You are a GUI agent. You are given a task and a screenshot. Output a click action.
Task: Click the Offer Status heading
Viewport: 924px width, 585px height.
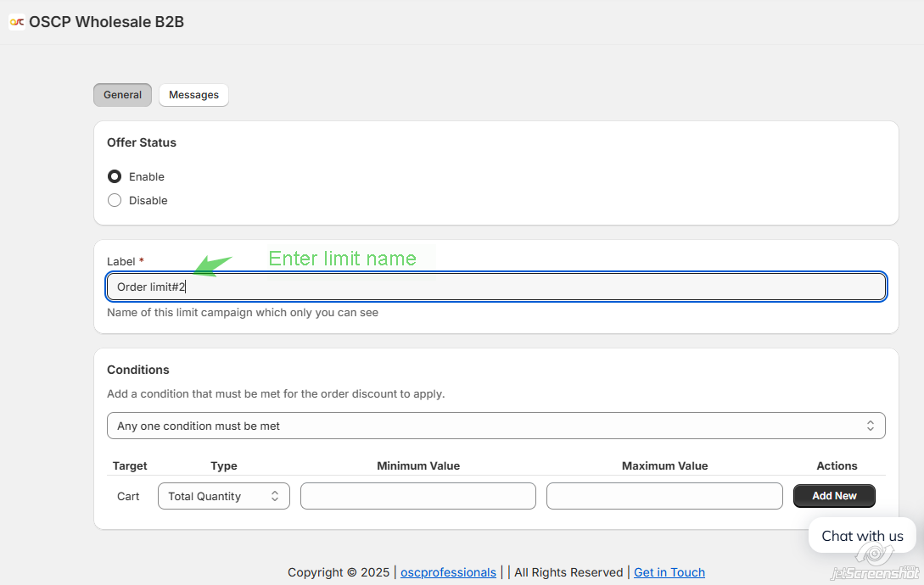click(142, 142)
